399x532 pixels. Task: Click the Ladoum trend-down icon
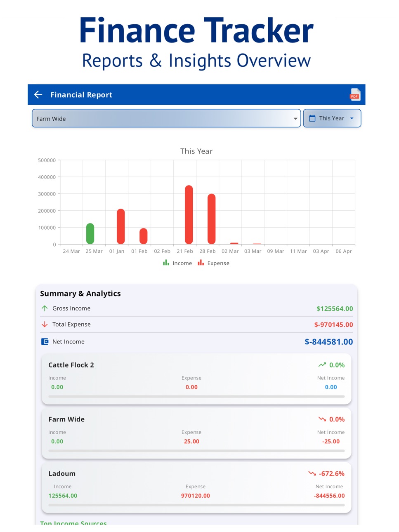[312, 473]
